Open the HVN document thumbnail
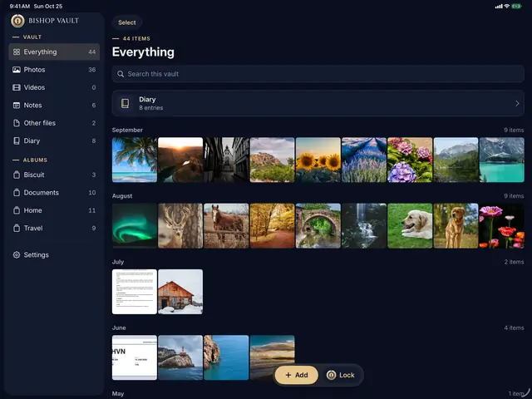The image size is (532, 399). pyautogui.click(x=135, y=357)
